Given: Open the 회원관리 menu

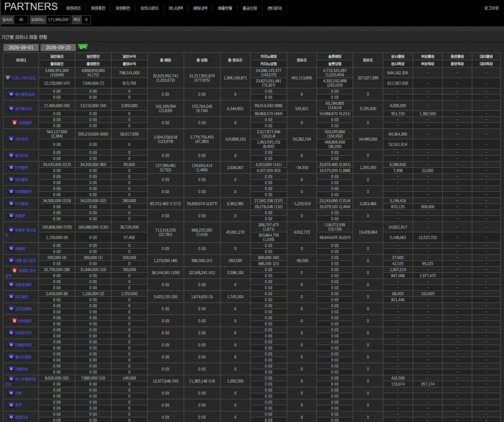Looking at the screenshot, I should coord(73,8).
